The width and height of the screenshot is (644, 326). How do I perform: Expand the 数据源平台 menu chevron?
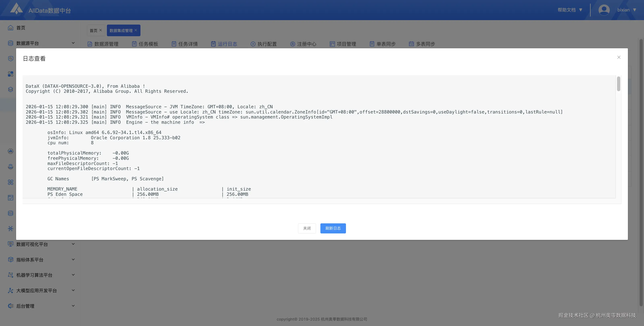click(73, 43)
